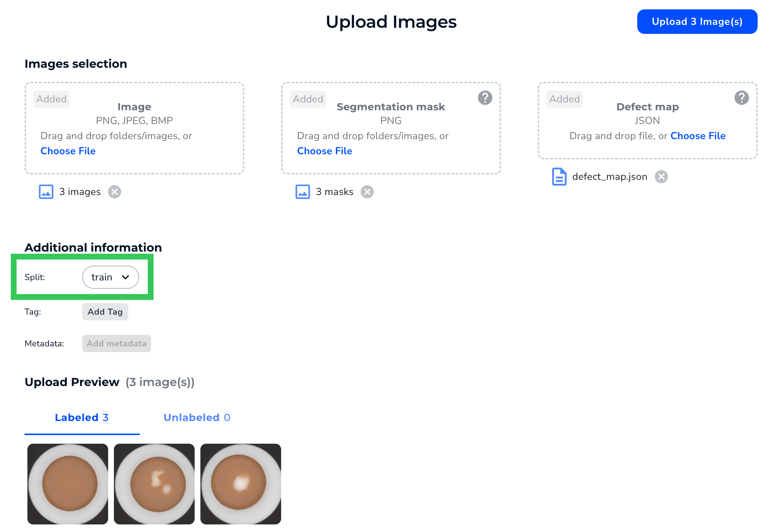Click the Split dropdown chevron arrow
The width and height of the screenshot is (767, 532).
tap(125, 277)
